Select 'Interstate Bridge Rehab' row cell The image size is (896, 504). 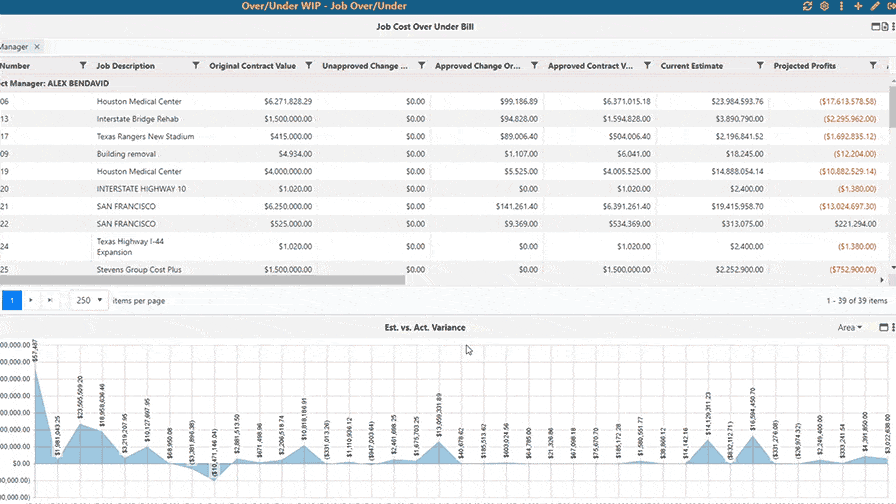click(138, 119)
